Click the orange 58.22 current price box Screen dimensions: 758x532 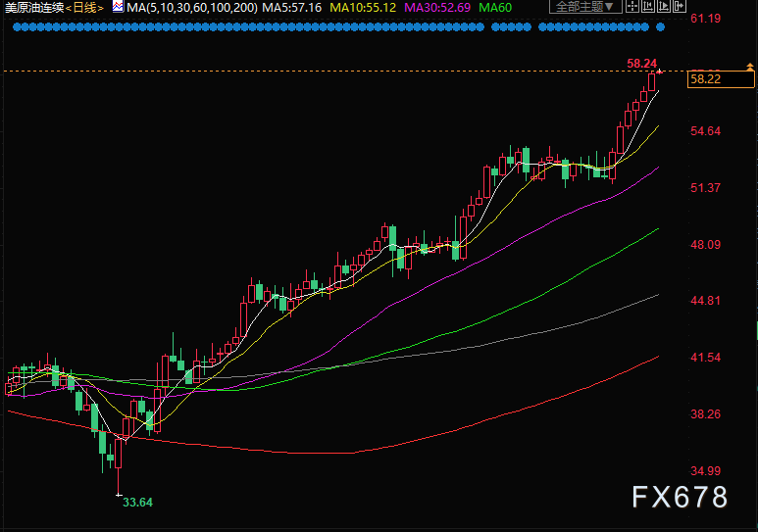721,79
